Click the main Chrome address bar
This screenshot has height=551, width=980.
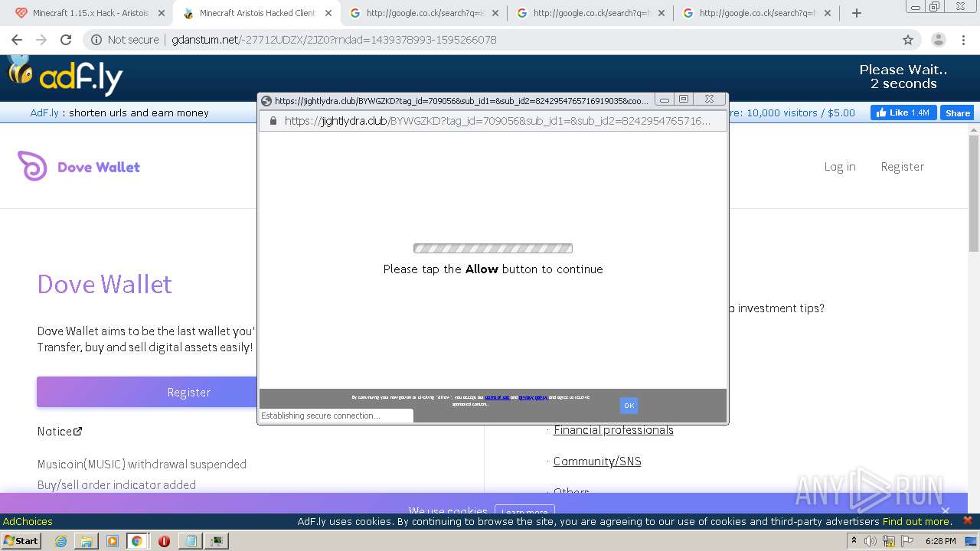[x=490, y=40]
